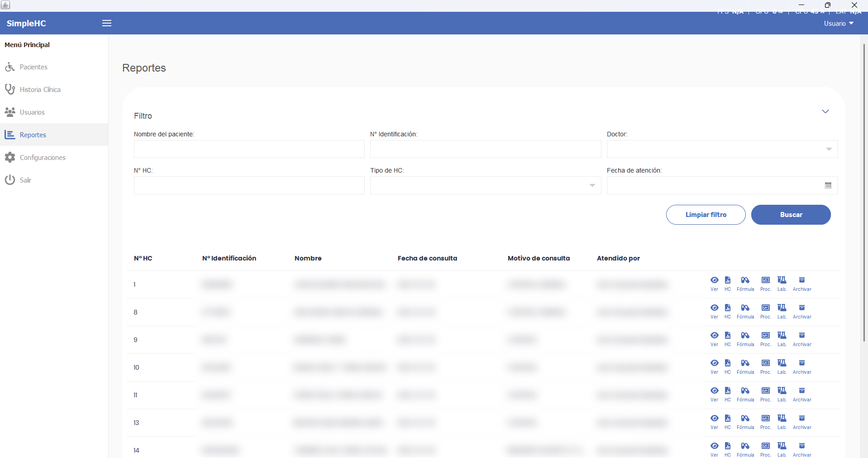Archive record 11 with Archivar icon
Screen dimensions: 868x458
[x=802, y=395]
